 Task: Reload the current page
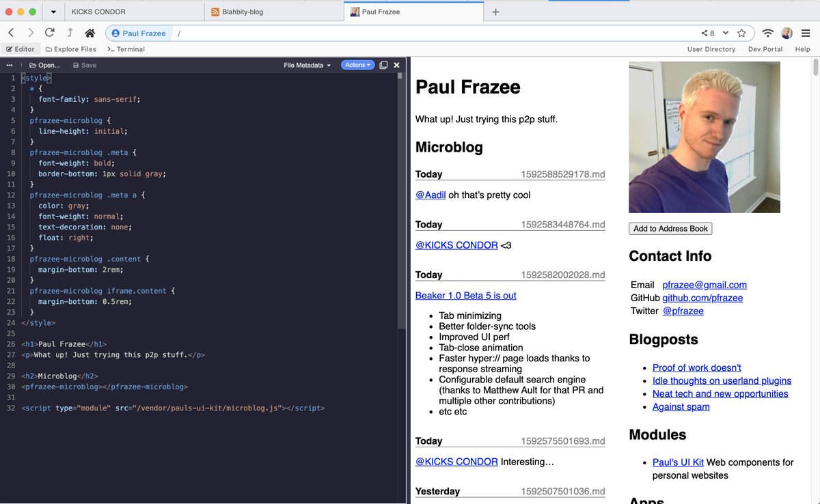[x=50, y=33]
